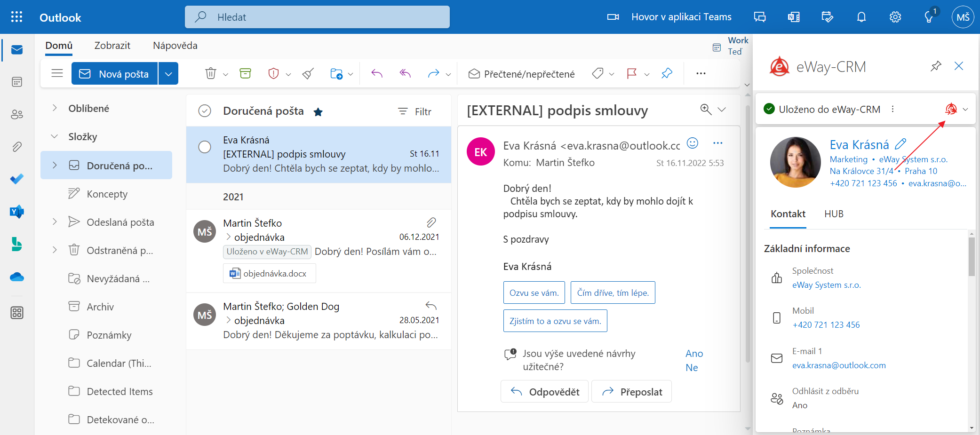Open More apps icon in sidebar

17,313
